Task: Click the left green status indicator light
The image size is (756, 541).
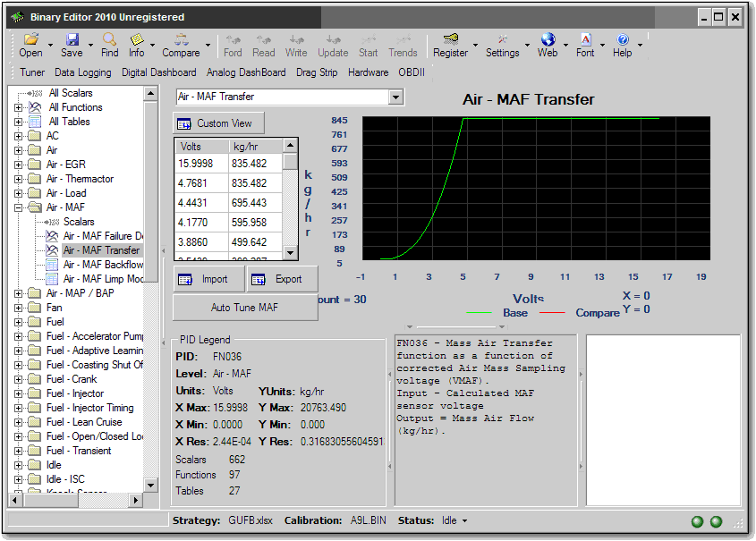Action: tap(697, 521)
